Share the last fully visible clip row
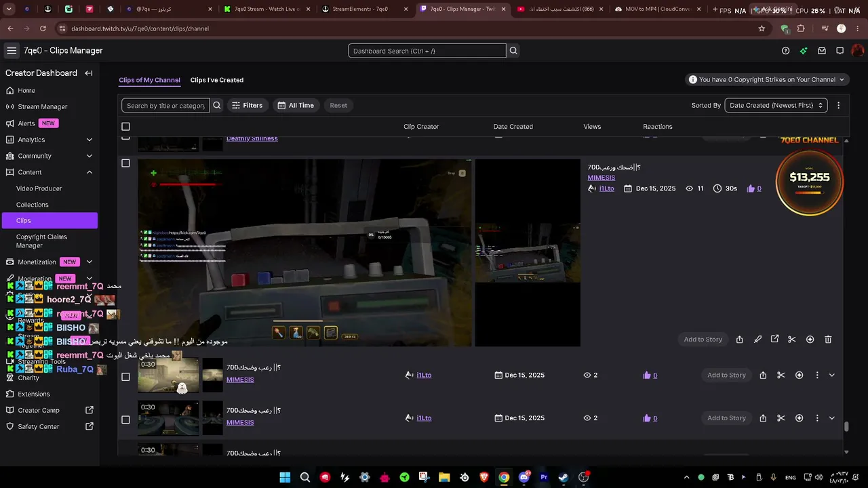 click(x=763, y=418)
